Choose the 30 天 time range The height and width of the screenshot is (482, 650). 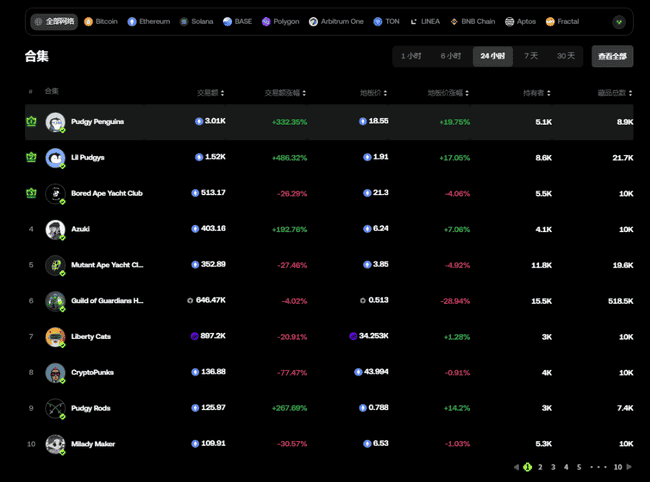click(566, 56)
